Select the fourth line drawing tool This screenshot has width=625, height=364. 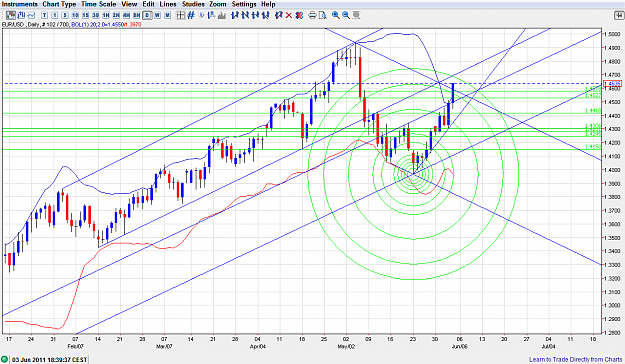(265, 15)
